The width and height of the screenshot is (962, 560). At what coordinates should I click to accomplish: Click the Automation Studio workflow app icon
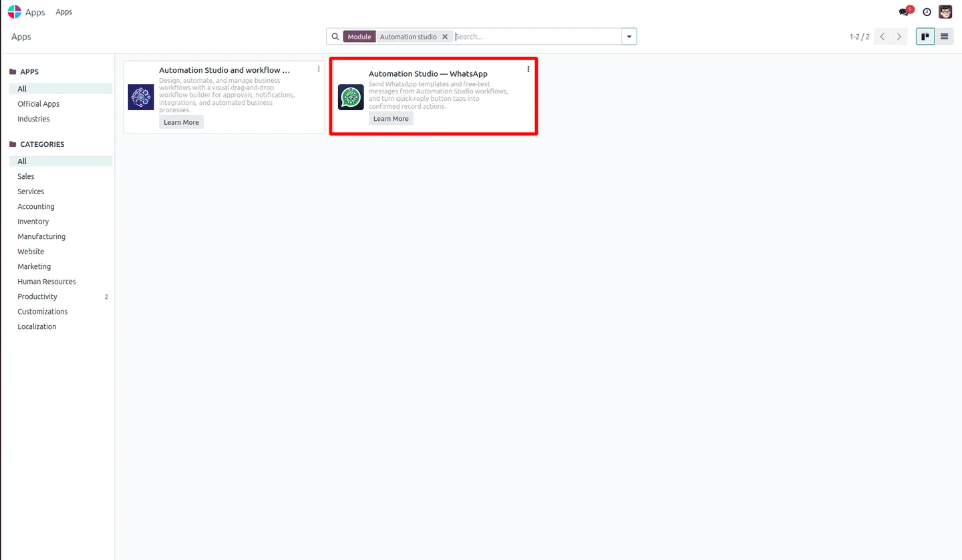click(x=141, y=97)
